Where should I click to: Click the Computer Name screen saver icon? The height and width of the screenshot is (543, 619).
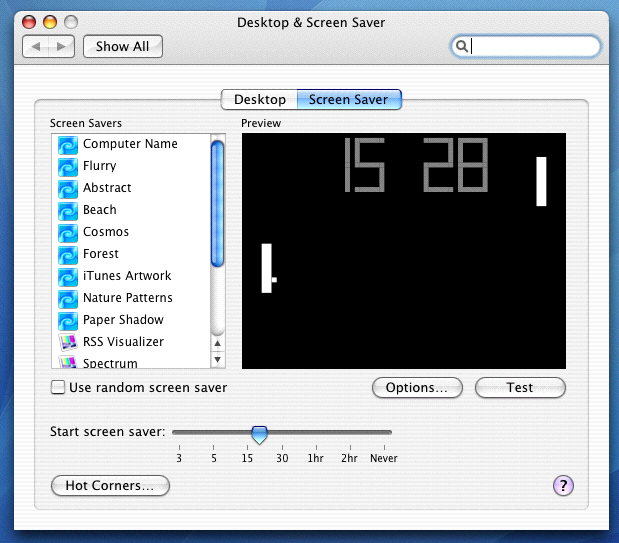tap(68, 145)
